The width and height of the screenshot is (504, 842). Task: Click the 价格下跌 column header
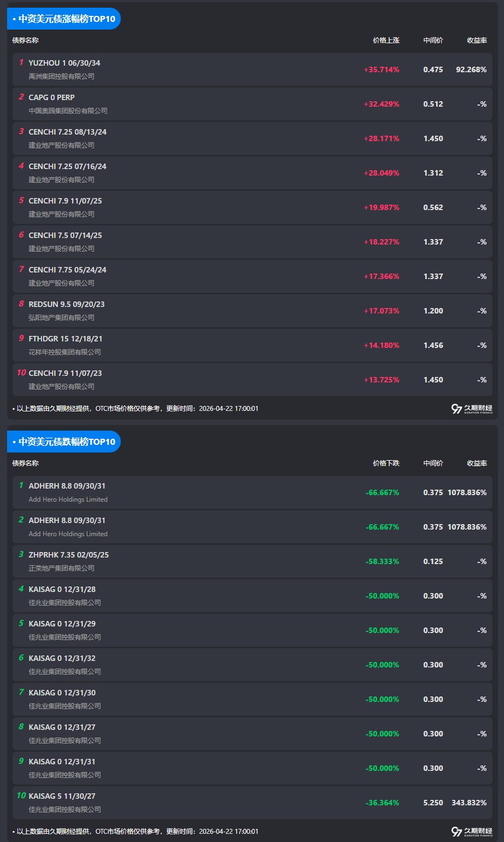[386, 463]
